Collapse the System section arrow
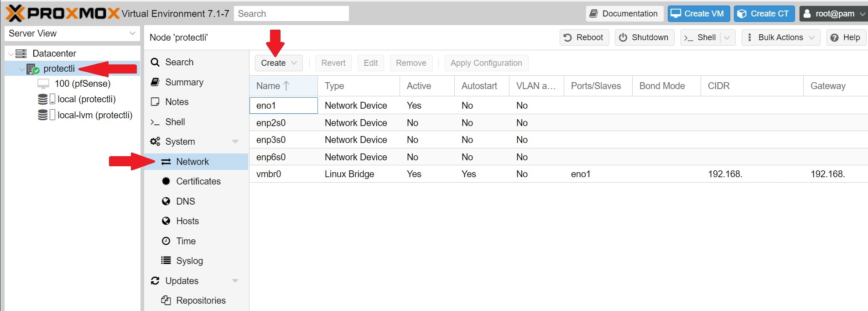The image size is (868, 311). (235, 142)
